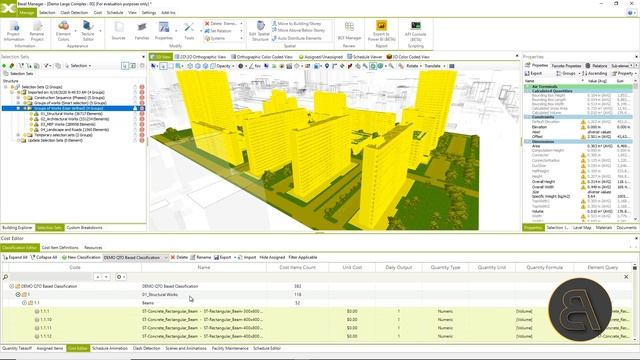Click Ascending in Properties panel
This screenshot has height=360, width=640.
[x=594, y=73]
